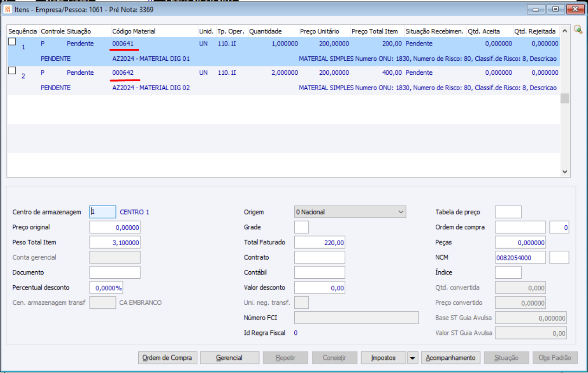
Task: Click the Situação button
Action: (x=506, y=358)
